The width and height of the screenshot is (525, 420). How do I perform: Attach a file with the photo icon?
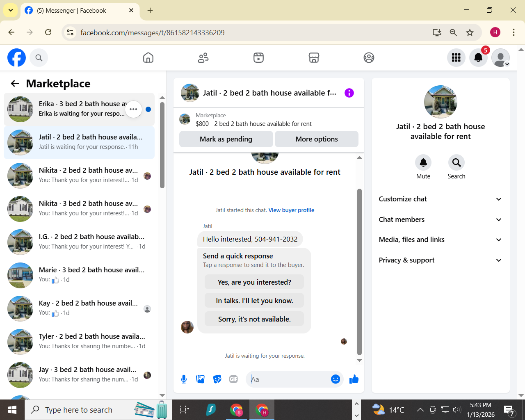[x=201, y=379]
